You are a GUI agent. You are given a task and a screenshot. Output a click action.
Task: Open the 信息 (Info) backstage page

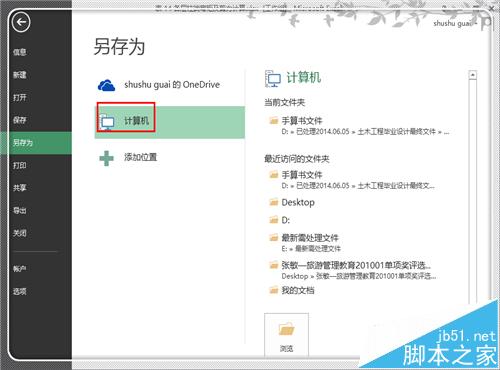click(x=20, y=52)
